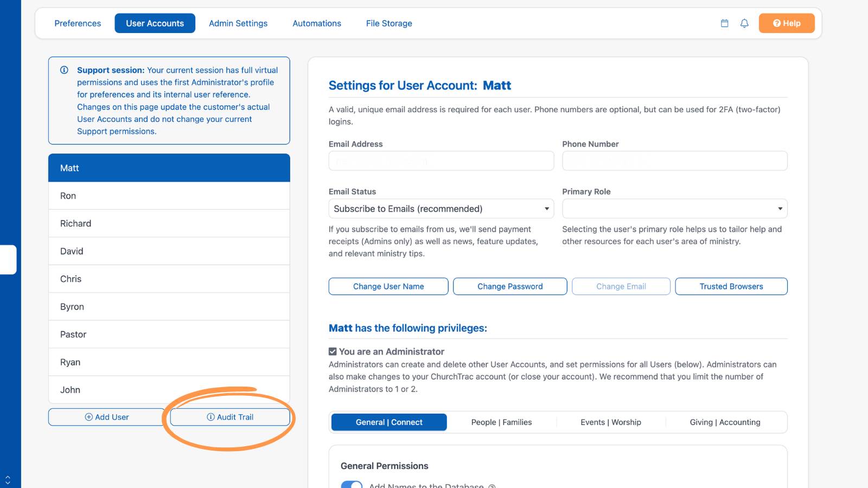
Task: Select user Ryan in the list
Action: [169, 362]
